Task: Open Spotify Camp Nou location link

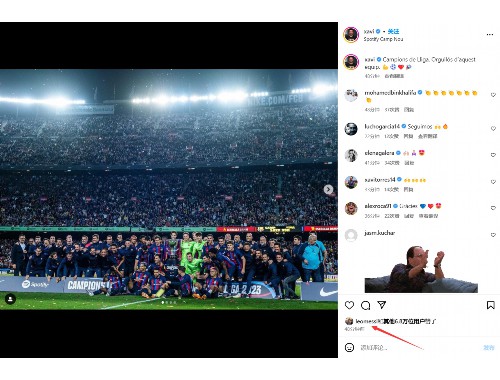Action: tap(383, 39)
